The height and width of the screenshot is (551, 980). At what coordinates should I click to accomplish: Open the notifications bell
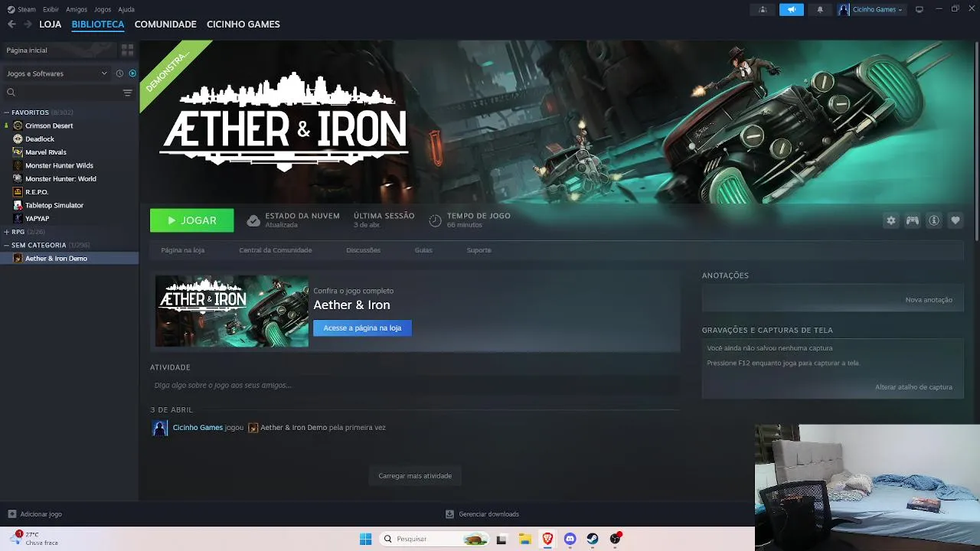coord(820,10)
